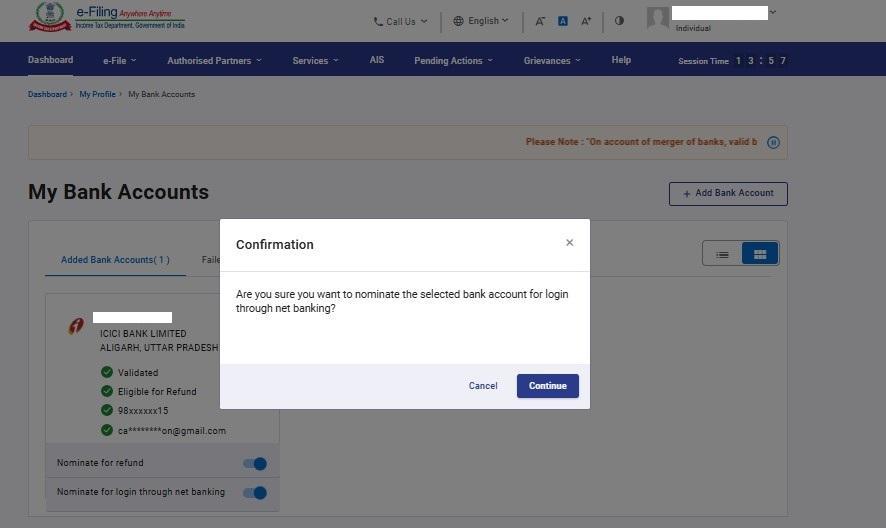The height and width of the screenshot is (528, 886).
Task: Reset font size to default
Action: click(x=563, y=21)
